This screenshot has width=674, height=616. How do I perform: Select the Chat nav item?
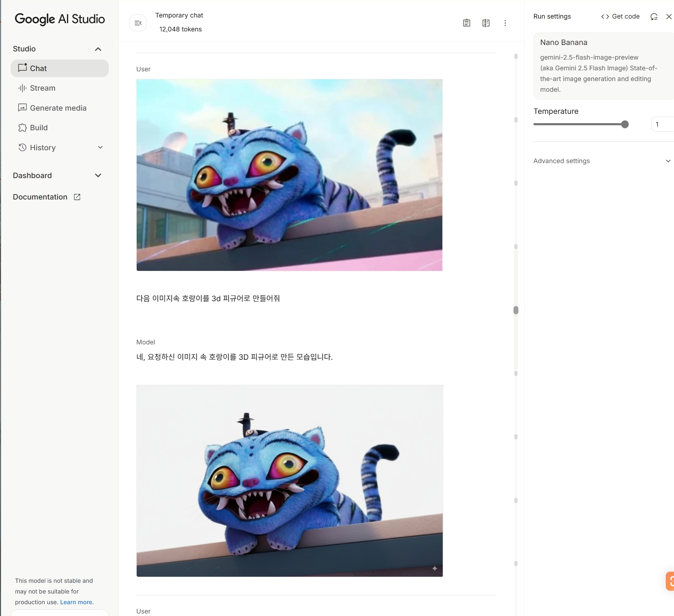click(38, 68)
